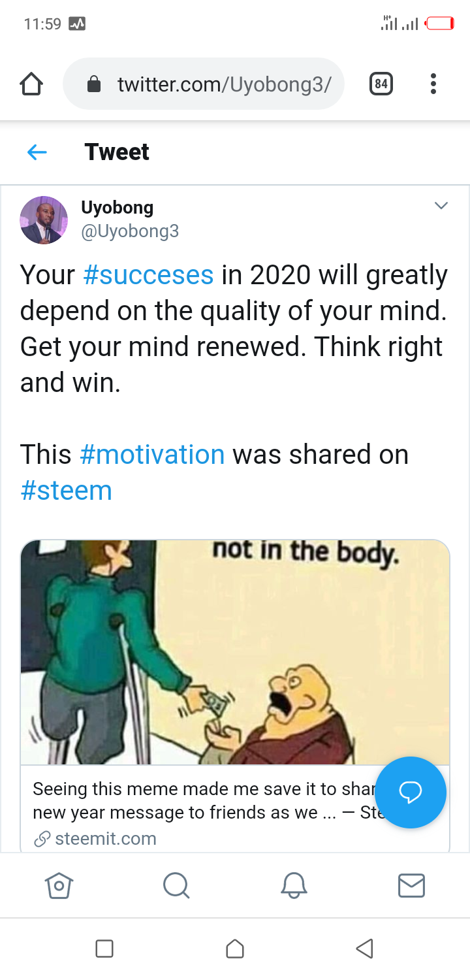Tap the browser home icon
The height and width of the screenshot is (980, 470).
click(31, 84)
